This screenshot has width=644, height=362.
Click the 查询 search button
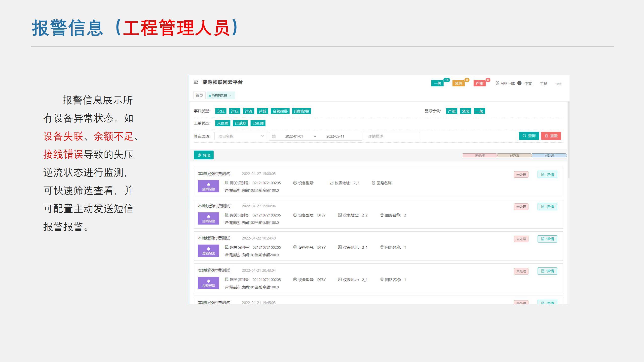click(x=529, y=136)
